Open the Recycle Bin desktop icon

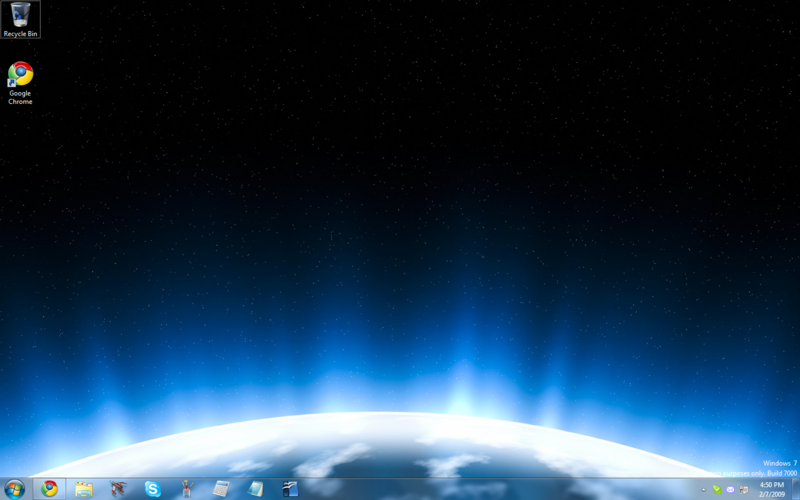(x=20, y=19)
